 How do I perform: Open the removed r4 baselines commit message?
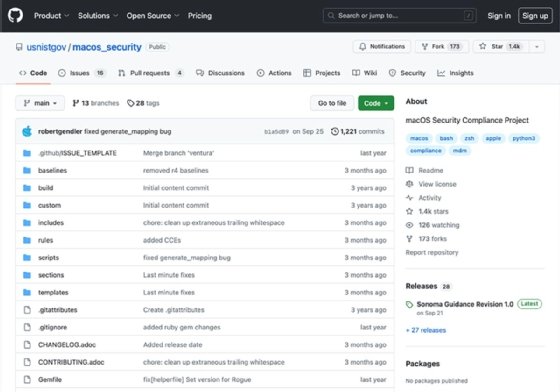(176, 171)
